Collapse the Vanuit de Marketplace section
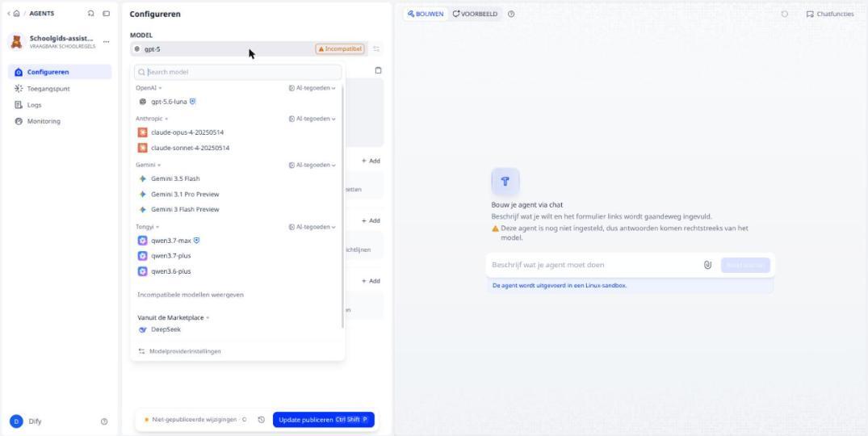 click(174, 317)
